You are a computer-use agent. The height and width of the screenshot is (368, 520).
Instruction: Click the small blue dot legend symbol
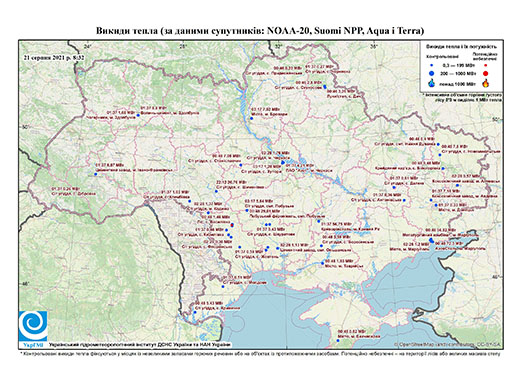(432, 66)
